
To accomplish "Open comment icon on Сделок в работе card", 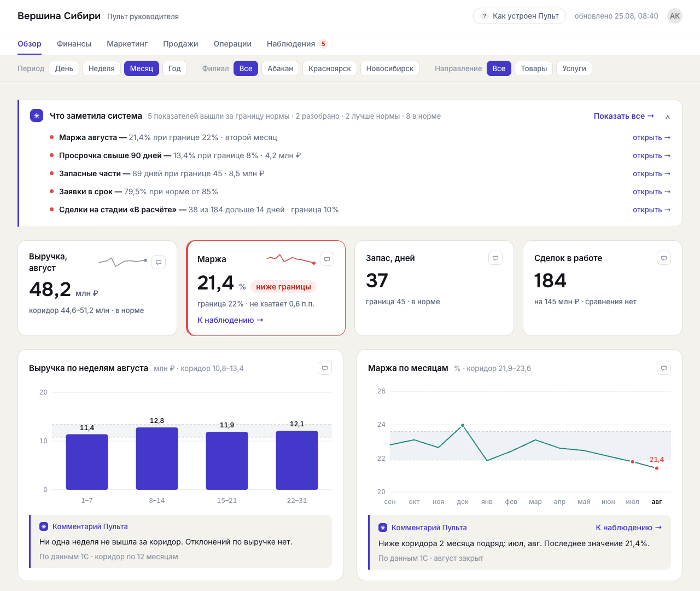I will [664, 258].
